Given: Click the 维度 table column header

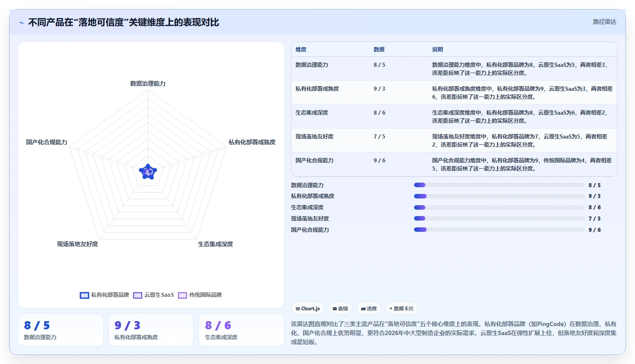Looking at the screenshot, I should [301, 50].
